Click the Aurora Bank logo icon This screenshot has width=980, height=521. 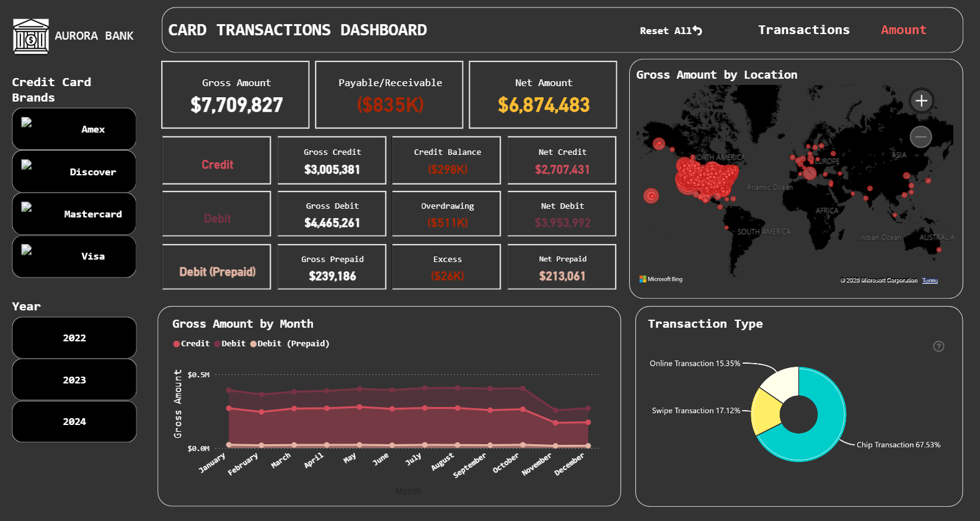pyautogui.click(x=31, y=37)
